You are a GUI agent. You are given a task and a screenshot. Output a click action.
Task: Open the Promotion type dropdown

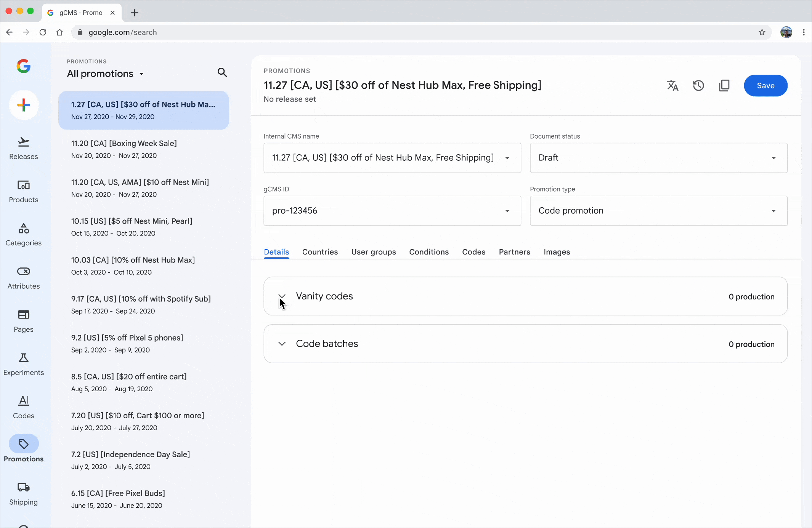point(658,211)
